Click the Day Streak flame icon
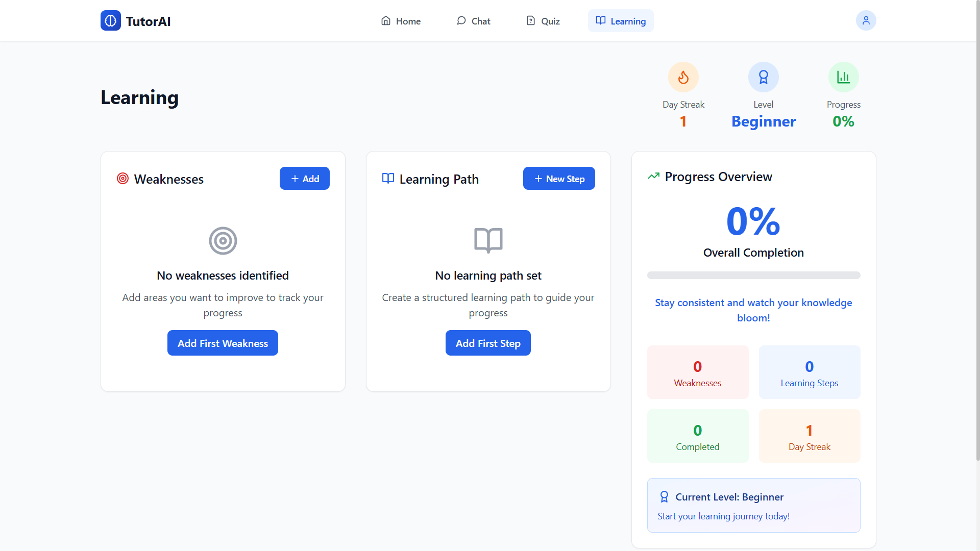 click(x=683, y=78)
